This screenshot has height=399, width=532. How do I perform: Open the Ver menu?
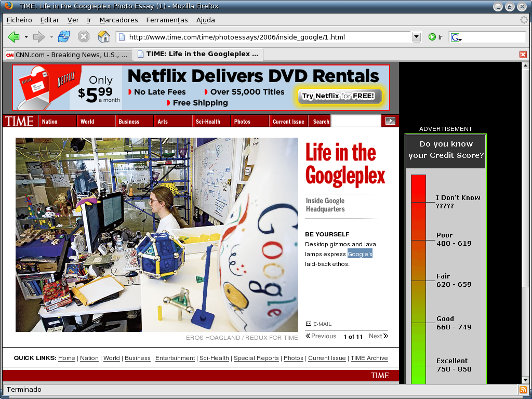[x=73, y=20]
